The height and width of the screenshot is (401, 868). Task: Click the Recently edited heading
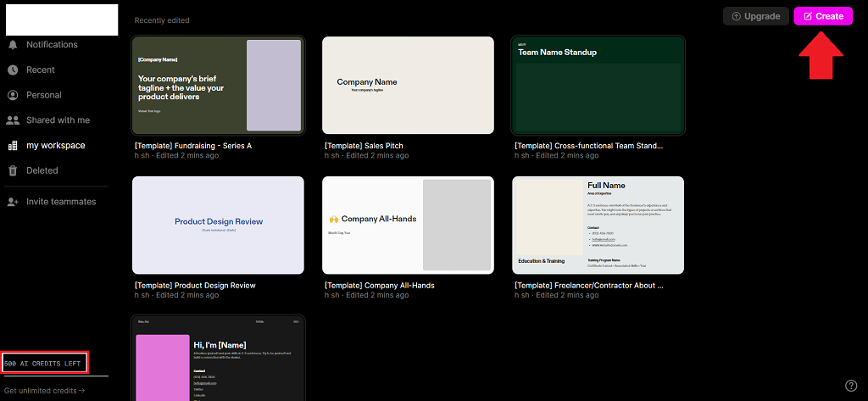pyautogui.click(x=162, y=20)
